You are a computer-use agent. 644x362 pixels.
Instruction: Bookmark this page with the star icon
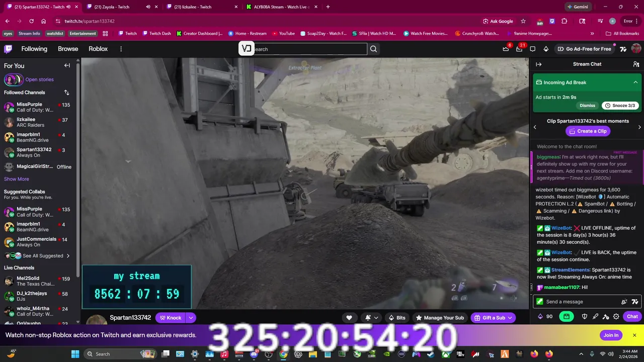[x=523, y=21]
